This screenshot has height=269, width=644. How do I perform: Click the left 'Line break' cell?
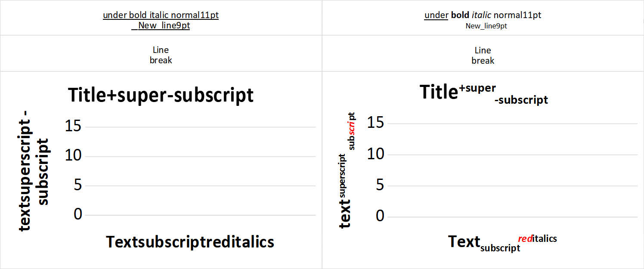point(161,55)
